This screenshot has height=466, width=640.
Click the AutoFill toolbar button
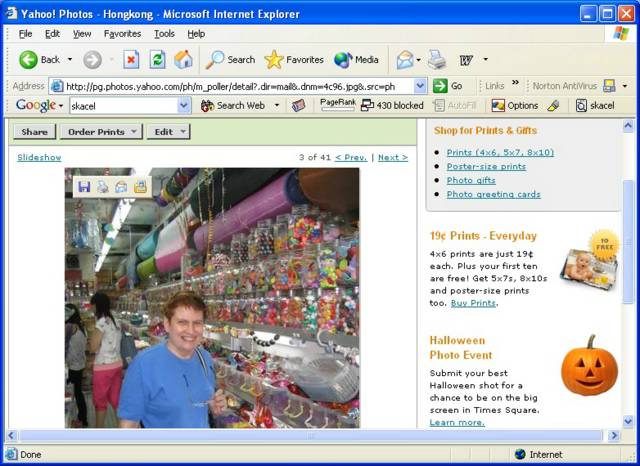click(455, 106)
